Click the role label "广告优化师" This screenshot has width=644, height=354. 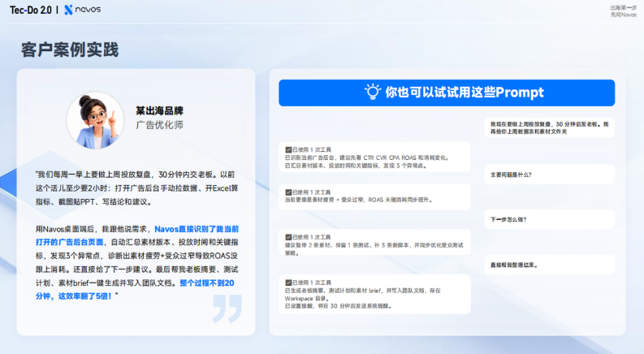point(159,125)
